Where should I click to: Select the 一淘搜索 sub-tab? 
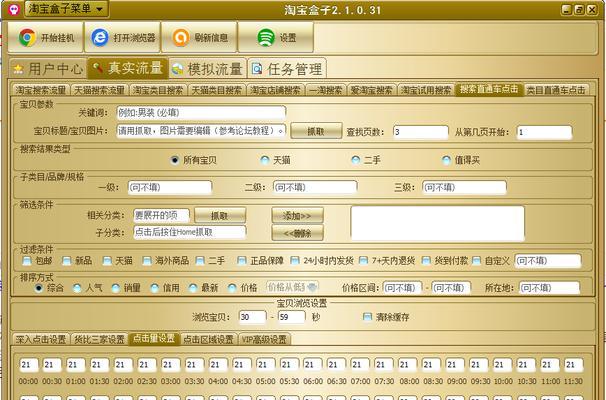pos(326,90)
